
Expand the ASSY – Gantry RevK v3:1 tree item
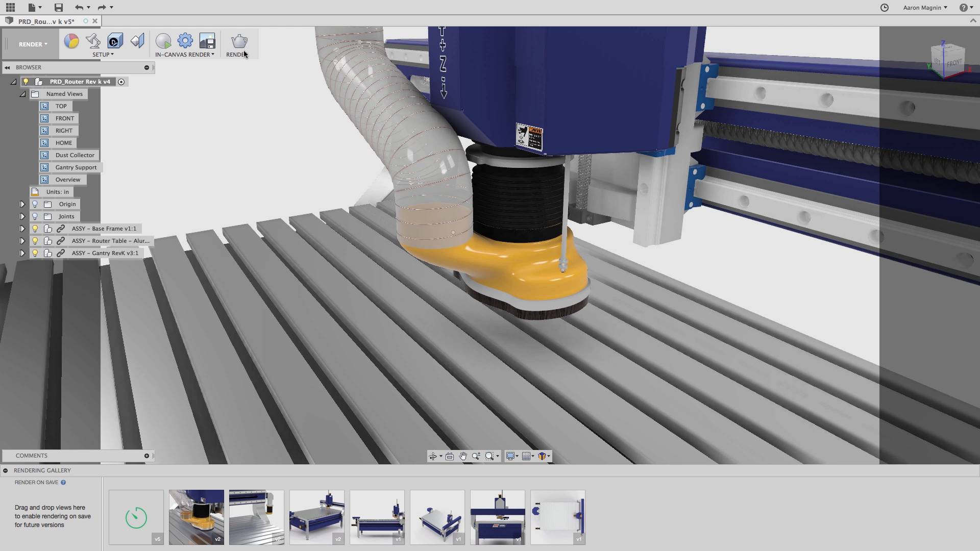click(x=21, y=253)
